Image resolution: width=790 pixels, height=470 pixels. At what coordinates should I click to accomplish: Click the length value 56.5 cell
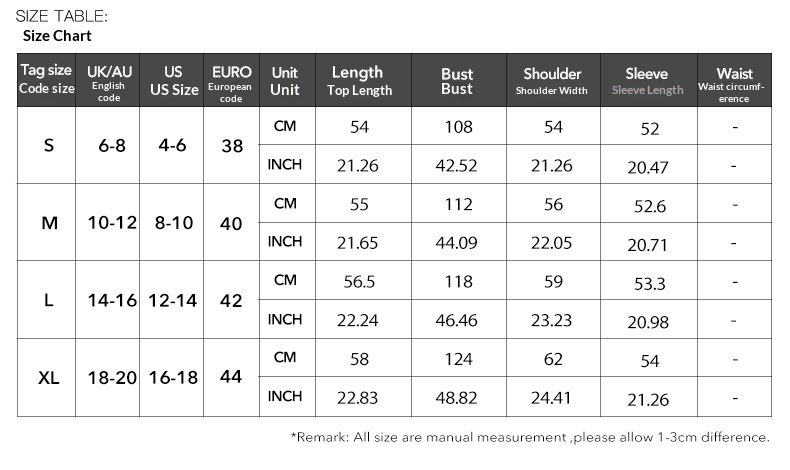coord(357,282)
